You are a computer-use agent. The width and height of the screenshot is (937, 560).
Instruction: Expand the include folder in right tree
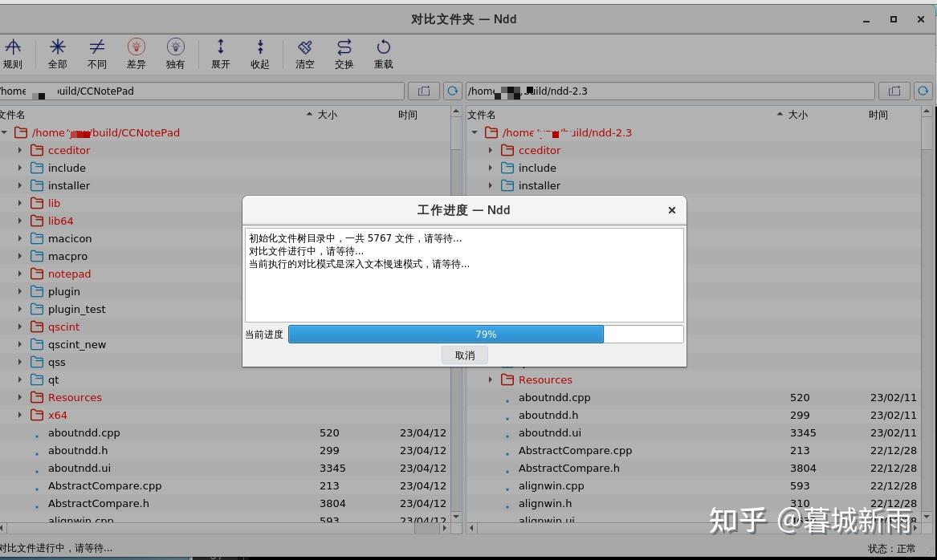tap(490, 168)
